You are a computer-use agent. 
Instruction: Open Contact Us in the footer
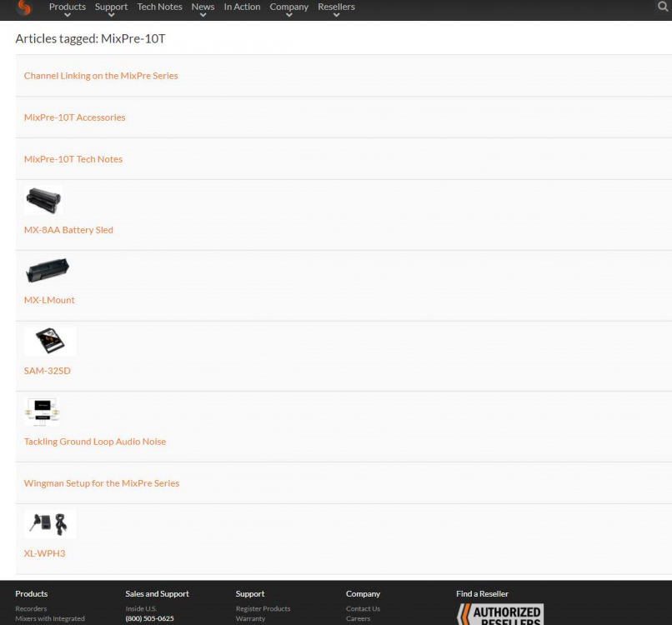[363, 609]
